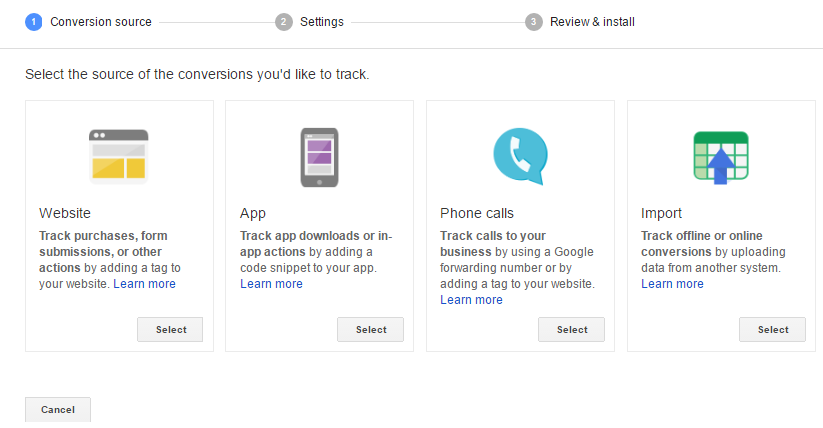Click the App smartphone icon

(319, 158)
